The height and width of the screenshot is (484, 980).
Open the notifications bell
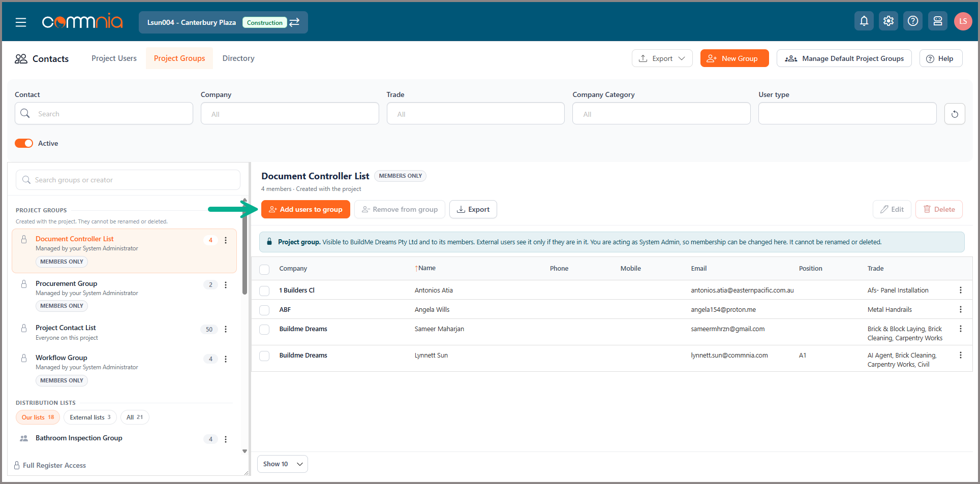click(864, 21)
